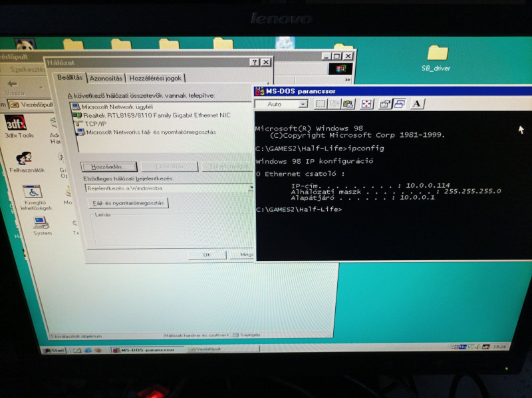Click the Paste icon in MS-DOS toolbar
Screen dimensions: 532x398
(x=348, y=104)
